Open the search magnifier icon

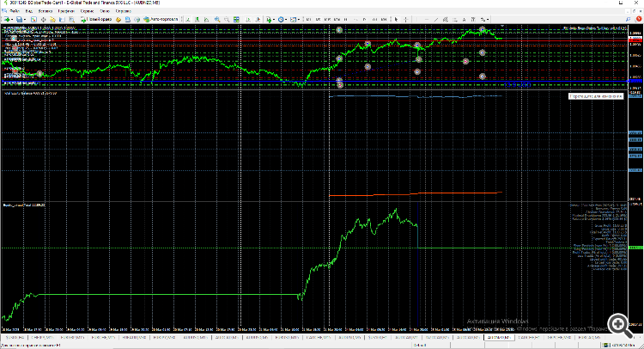(x=628, y=19)
